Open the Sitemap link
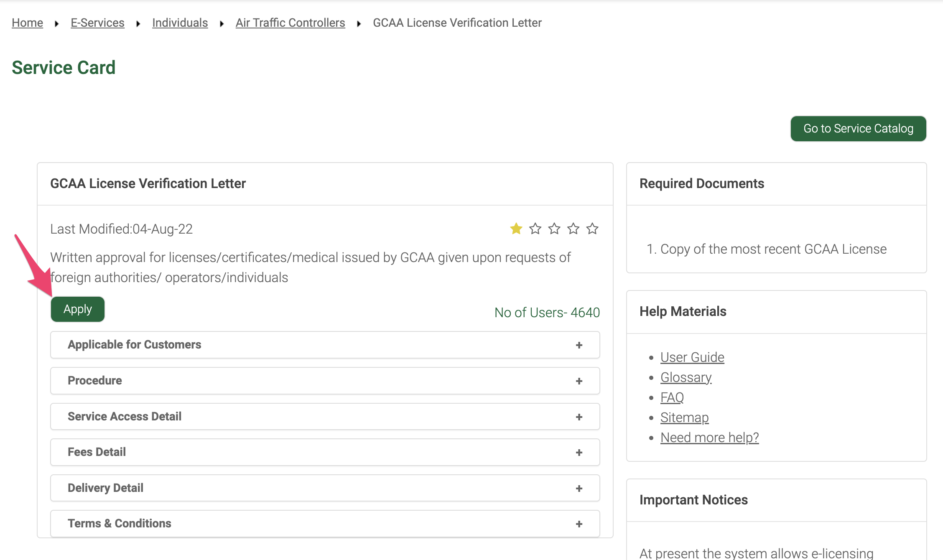 (685, 417)
